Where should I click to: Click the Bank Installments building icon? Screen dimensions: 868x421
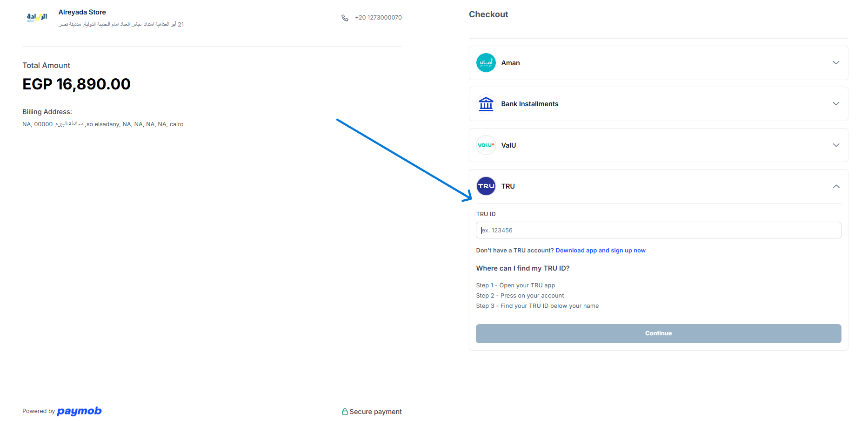(486, 104)
